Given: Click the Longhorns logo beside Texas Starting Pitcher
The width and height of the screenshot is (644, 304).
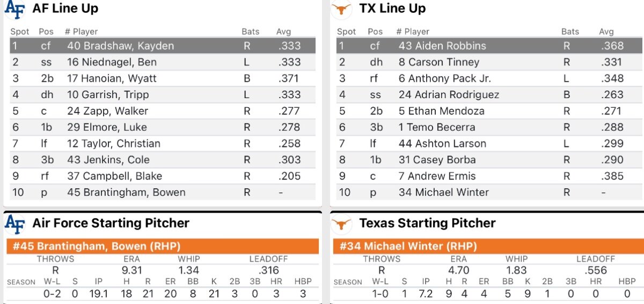Looking at the screenshot, I should pos(341,223).
